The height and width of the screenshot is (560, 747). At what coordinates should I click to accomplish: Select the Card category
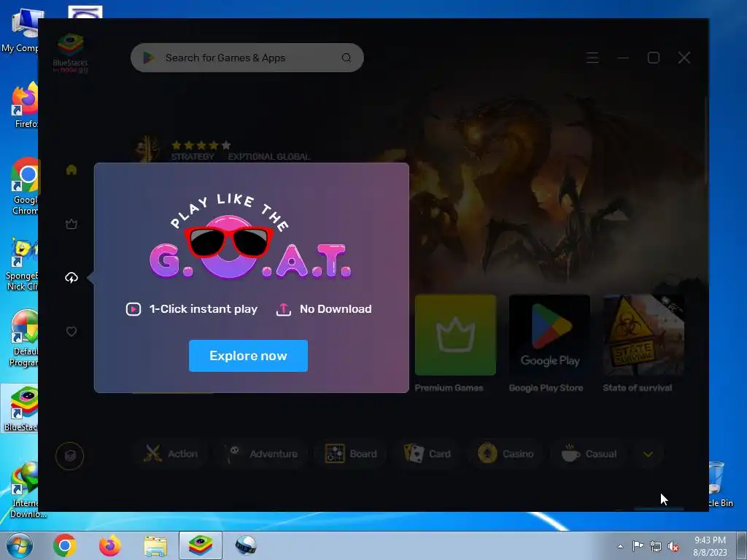pos(427,454)
